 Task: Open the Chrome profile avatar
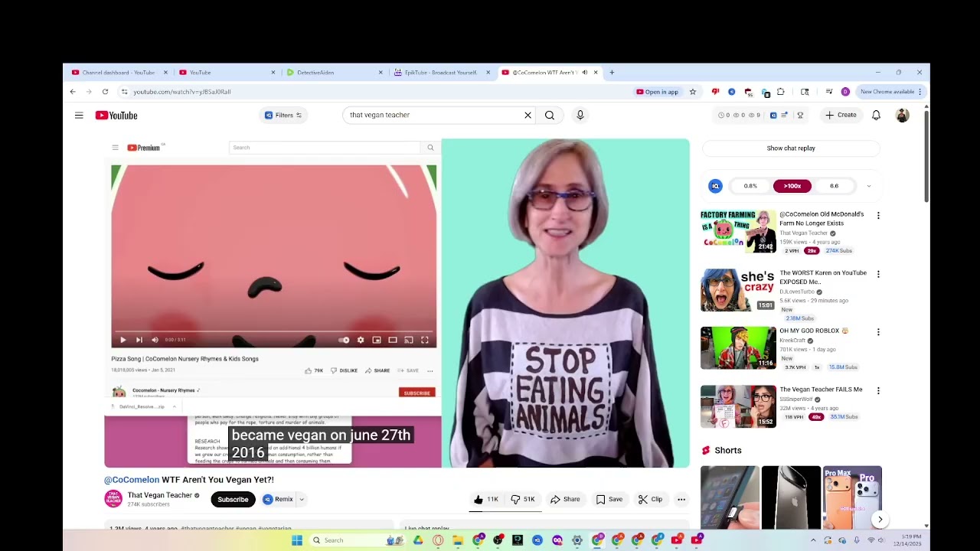(x=845, y=92)
